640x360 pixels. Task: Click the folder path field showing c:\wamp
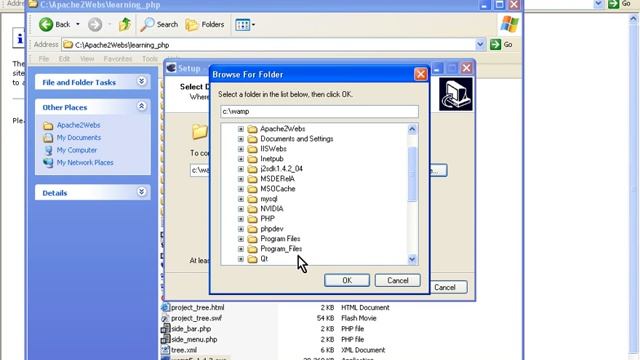319,111
